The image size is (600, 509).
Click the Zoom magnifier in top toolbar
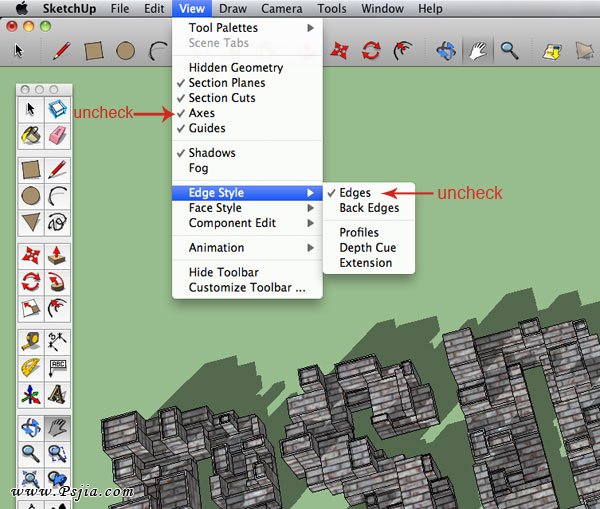tap(508, 49)
